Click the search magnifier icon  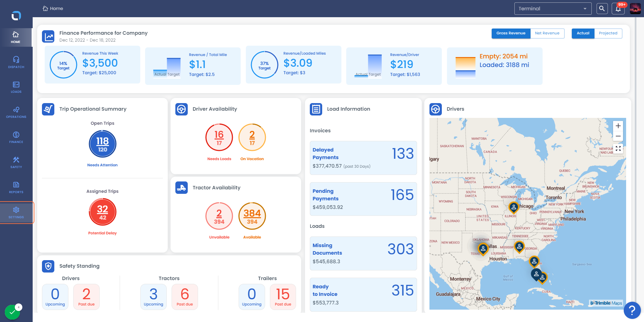pyautogui.click(x=602, y=9)
